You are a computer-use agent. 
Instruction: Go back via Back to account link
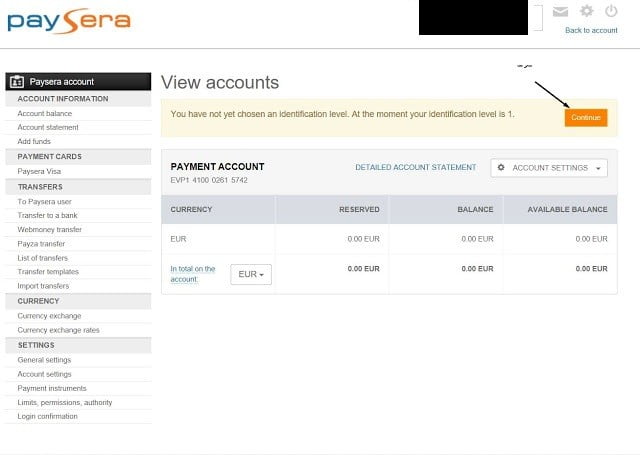pyautogui.click(x=591, y=30)
